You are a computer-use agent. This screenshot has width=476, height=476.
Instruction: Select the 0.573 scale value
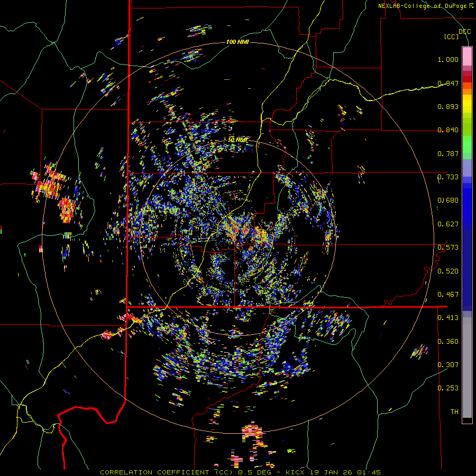[448, 248]
